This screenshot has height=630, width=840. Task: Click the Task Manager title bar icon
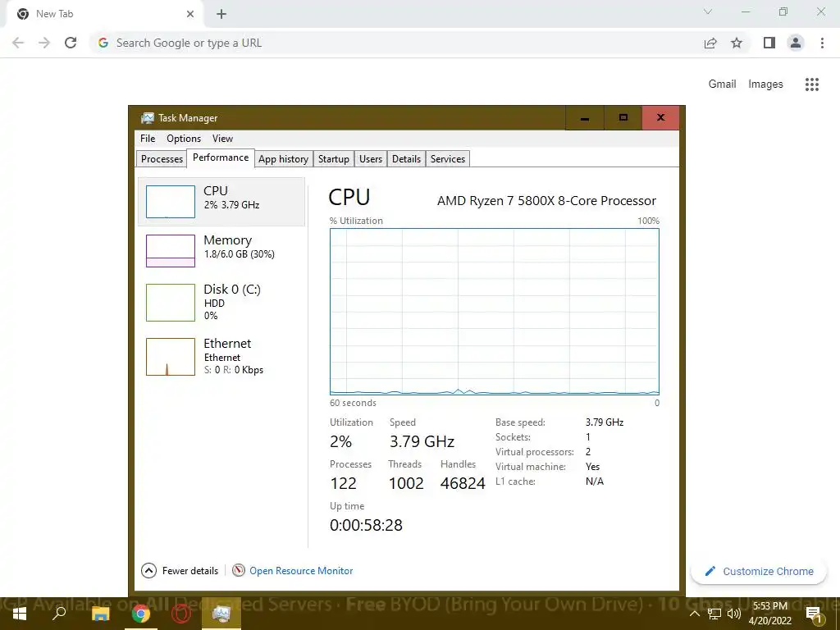148,118
